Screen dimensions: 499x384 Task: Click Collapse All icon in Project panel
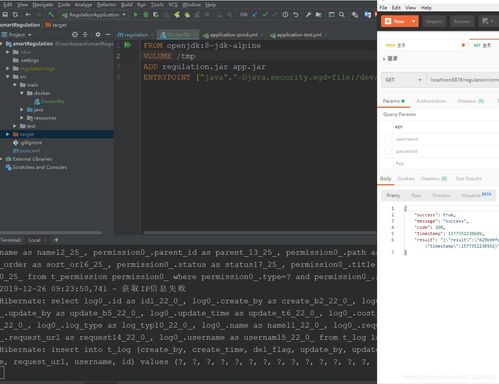tap(85, 35)
